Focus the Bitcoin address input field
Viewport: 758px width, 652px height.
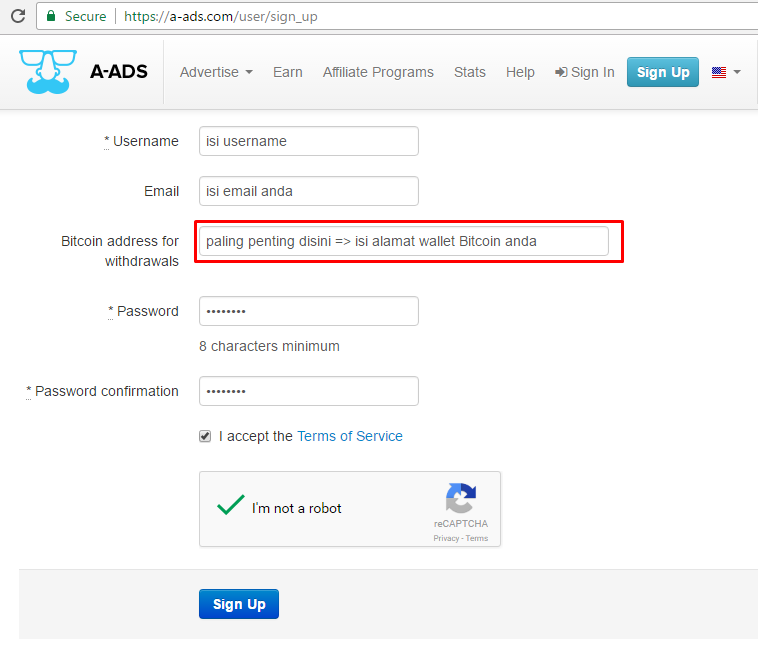point(404,241)
